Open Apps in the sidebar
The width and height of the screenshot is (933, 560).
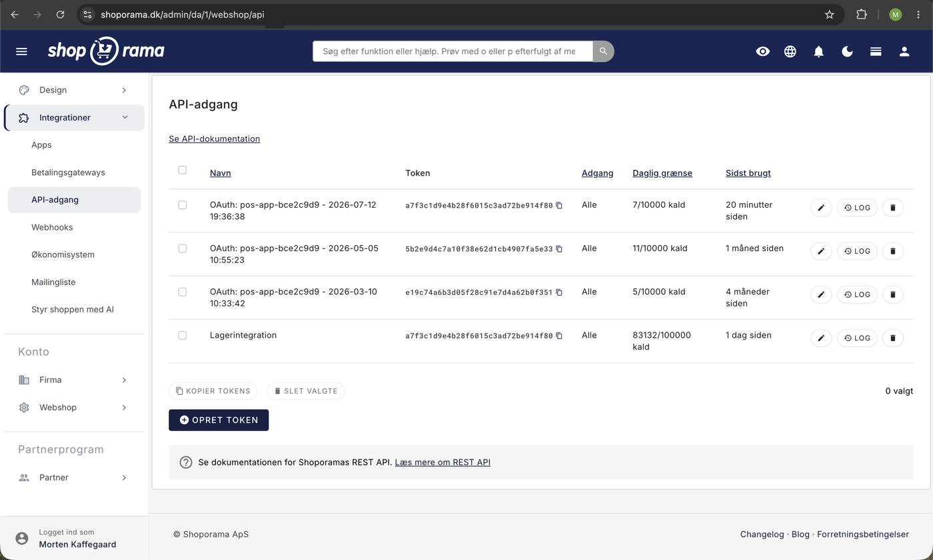(41, 144)
